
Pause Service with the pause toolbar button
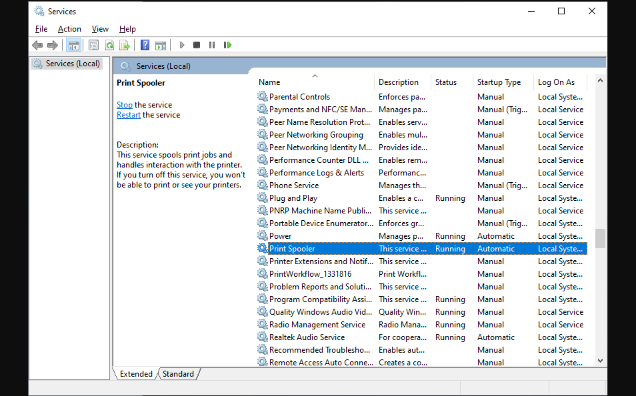click(212, 45)
